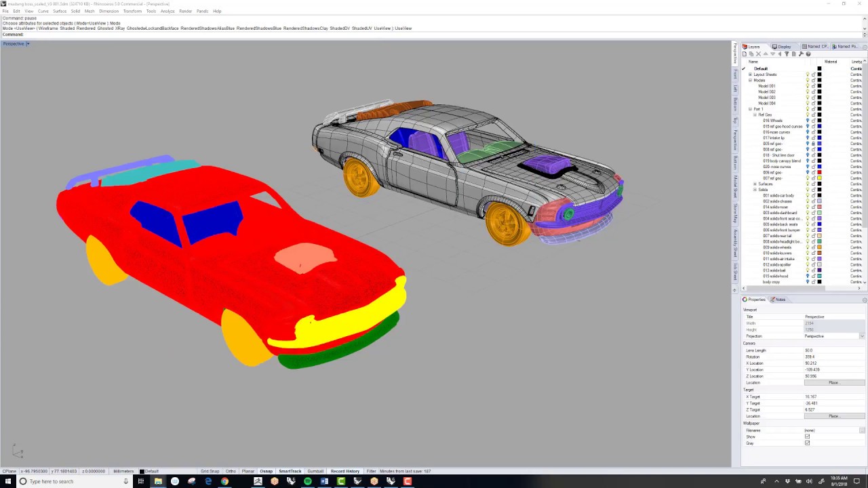Uncheck the wallpaper Gray checkbox
Screen dimensions: 868x488
[x=807, y=443]
